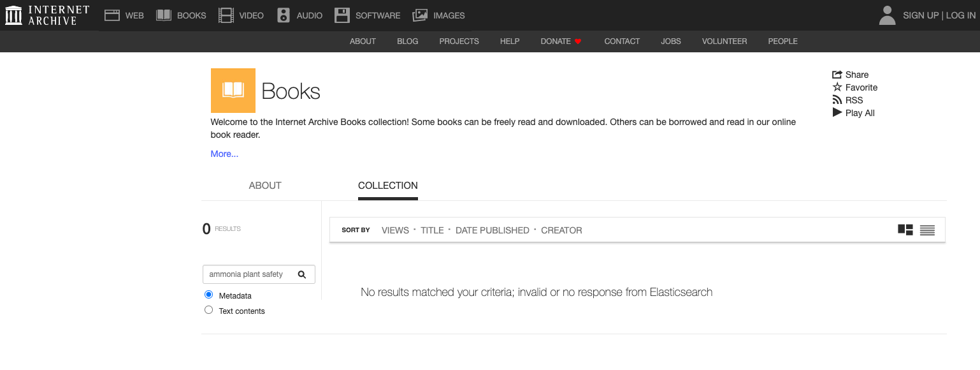
Task: Click the Software label in navbar
Action: (378, 15)
